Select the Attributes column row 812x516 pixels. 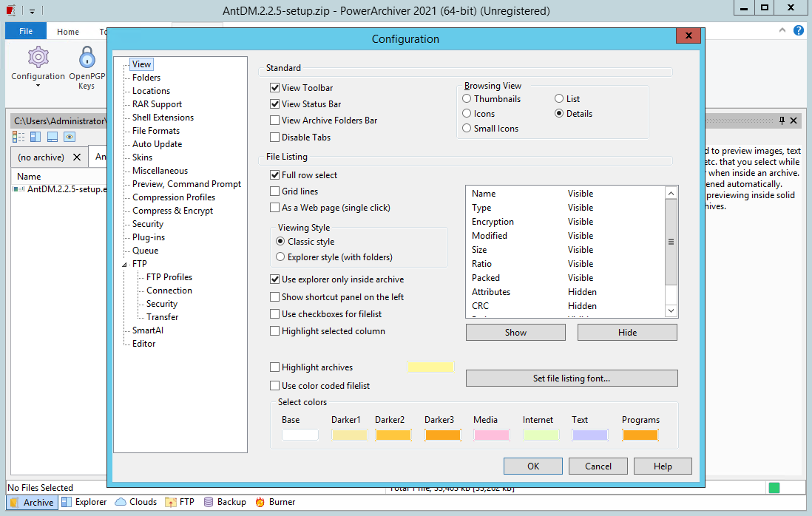click(x=566, y=292)
